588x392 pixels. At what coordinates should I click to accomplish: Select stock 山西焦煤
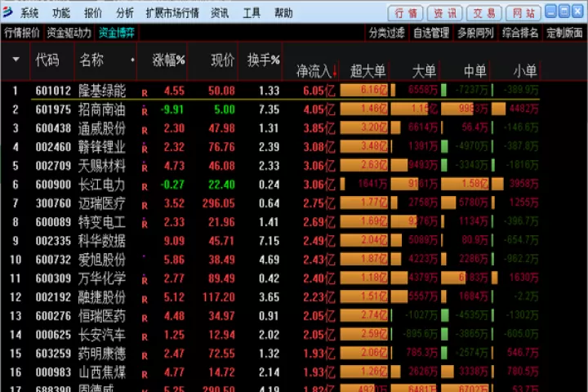pos(102,372)
